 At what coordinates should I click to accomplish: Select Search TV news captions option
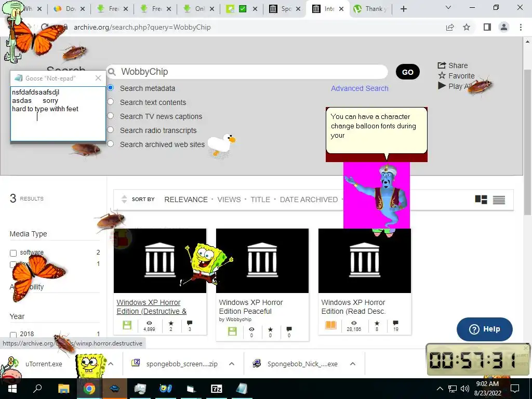tap(111, 116)
